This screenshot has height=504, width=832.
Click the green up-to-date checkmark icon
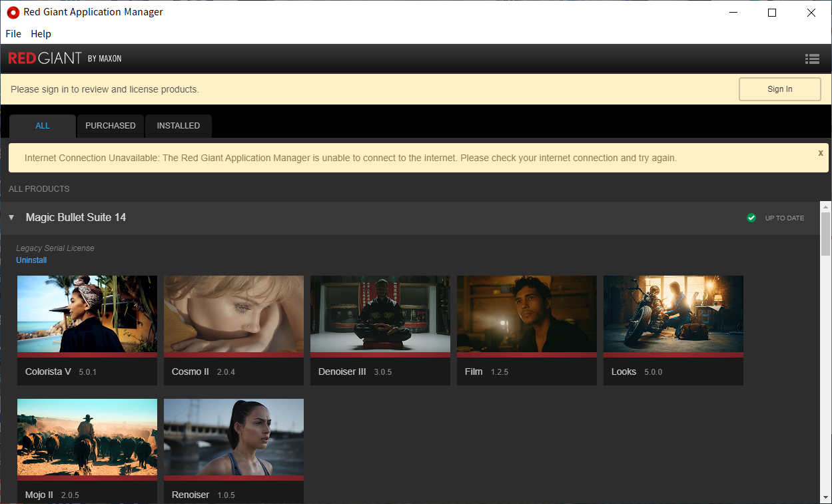[751, 218]
